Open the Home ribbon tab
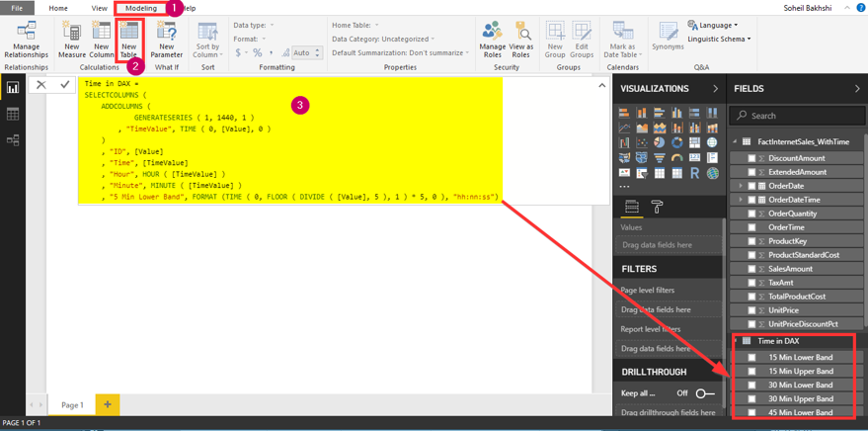Screen dimensions: 868x431 click(x=58, y=8)
